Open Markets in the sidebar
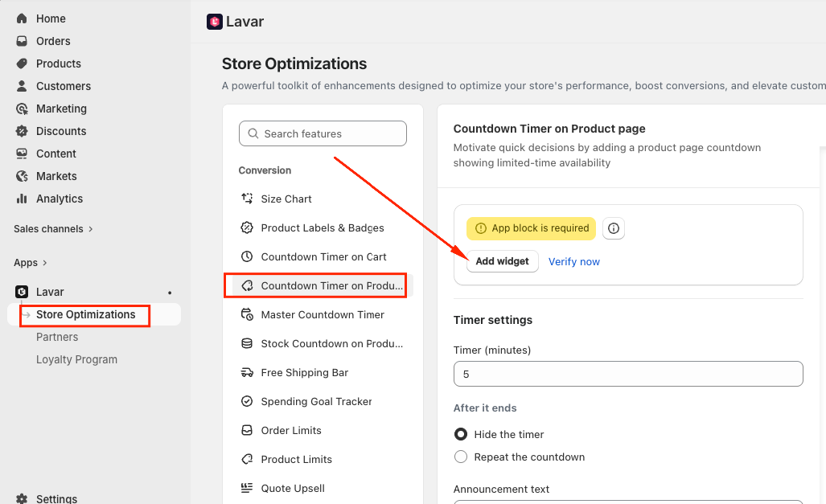The height and width of the screenshot is (504, 826). click(x=56, y=176)
